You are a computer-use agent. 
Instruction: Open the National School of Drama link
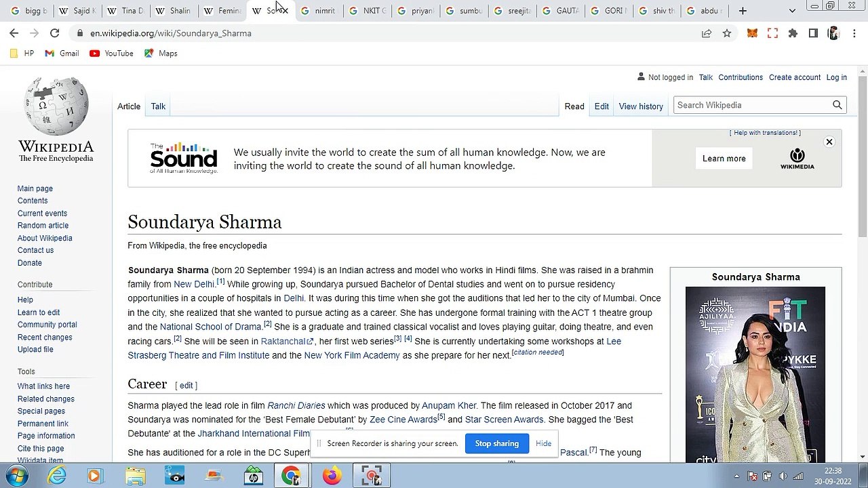coord(211,327)
